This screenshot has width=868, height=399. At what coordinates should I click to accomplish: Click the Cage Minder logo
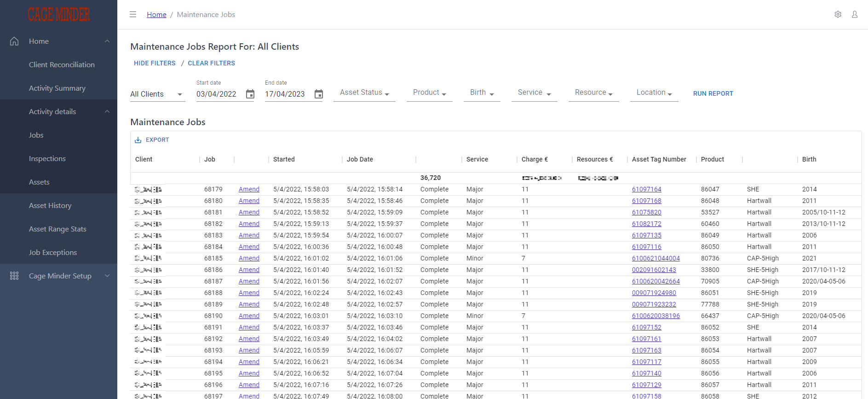pos(59,14)
